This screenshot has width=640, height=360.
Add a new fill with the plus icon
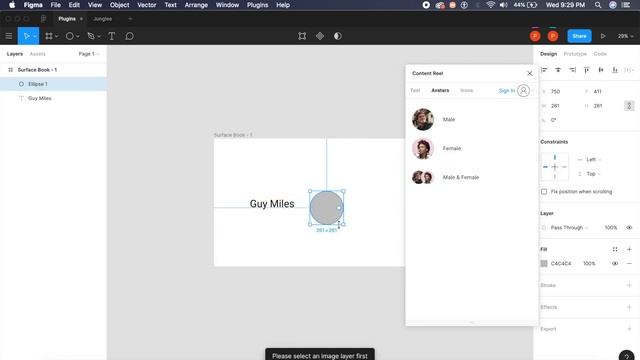point(629,249)
